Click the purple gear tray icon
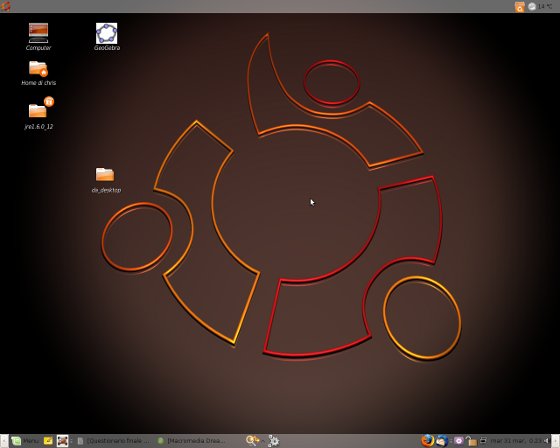The height and width of the screenshot is (448, 560). [459, 441]
